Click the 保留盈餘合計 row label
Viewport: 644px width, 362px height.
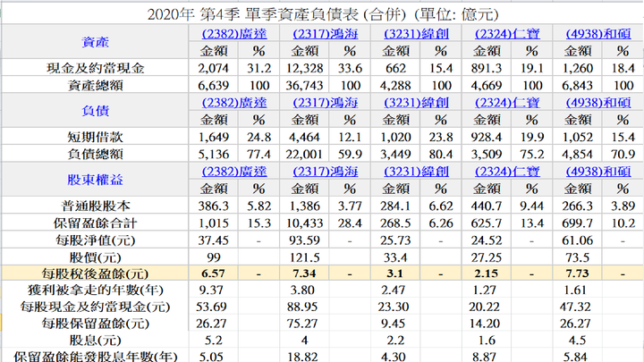click(x=96, y=223)
